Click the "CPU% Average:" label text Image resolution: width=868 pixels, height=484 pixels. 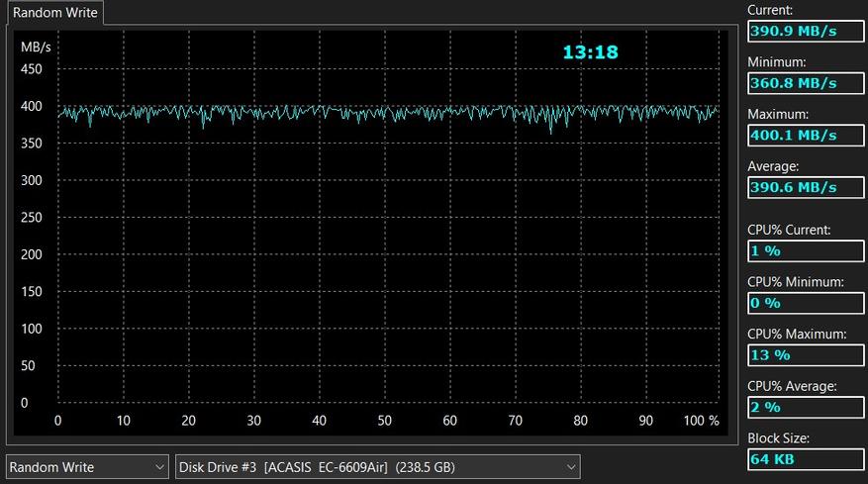click(792, 386)
